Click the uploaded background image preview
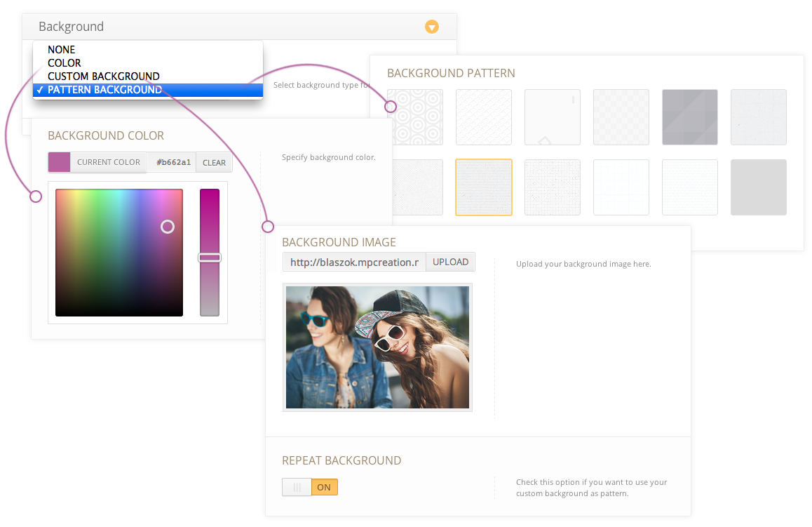This screenshot has width=812, height=527. click(377, 347)
